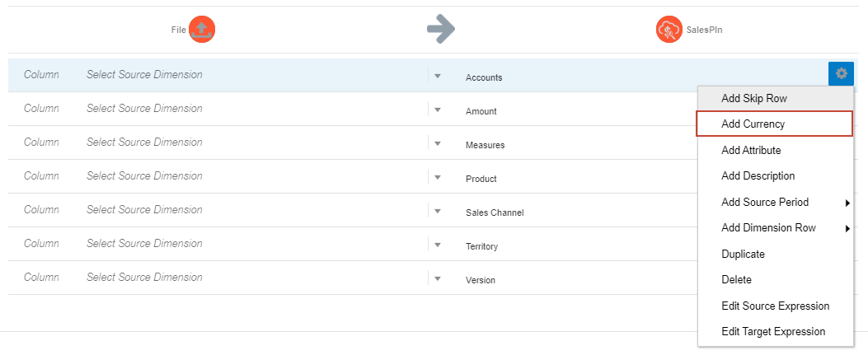
Task: Open source dimension dropdown for Accounts
Action: [x=438, y=76]
